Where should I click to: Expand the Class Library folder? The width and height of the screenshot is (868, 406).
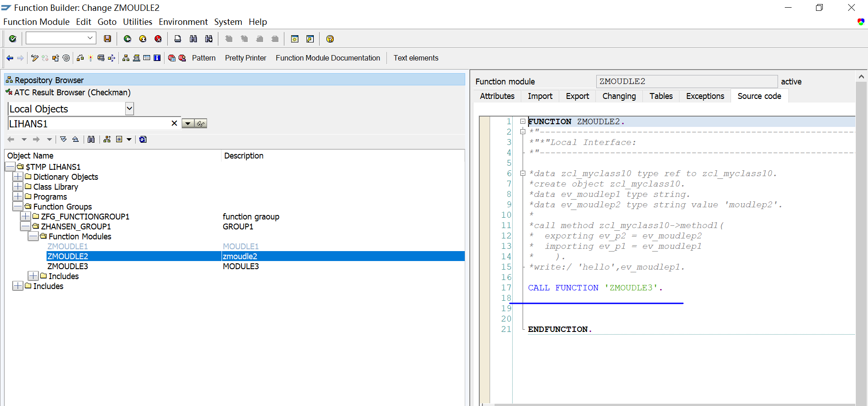coord(18,187)
